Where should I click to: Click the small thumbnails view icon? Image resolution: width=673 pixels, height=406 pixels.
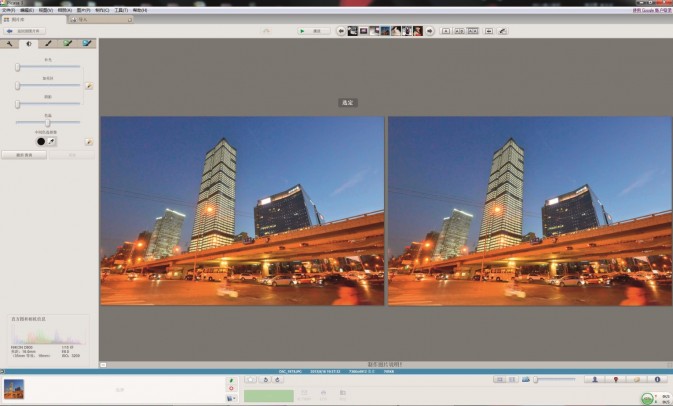pyautogui.click(x=499, y=379)
